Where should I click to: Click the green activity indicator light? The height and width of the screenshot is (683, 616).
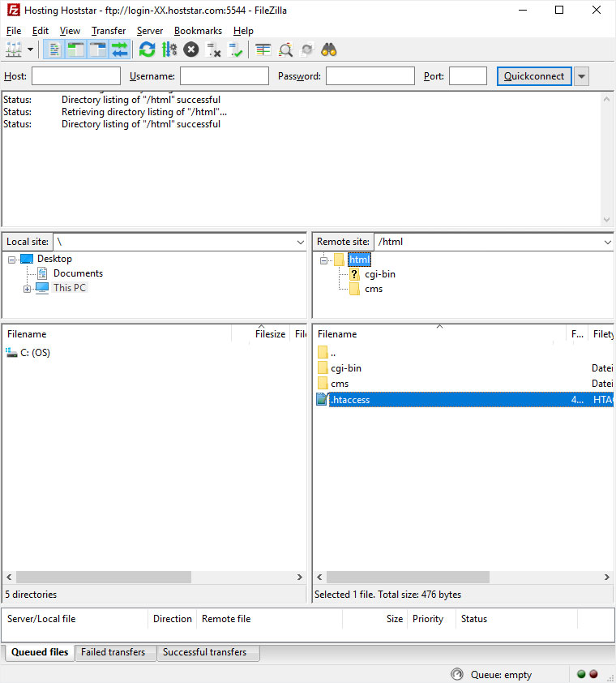(x=581, y=674)
